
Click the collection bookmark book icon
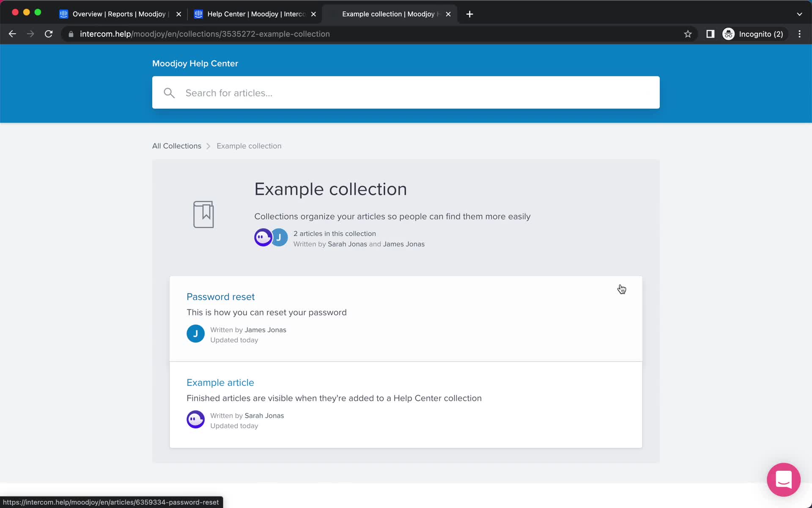click(x=203, y=214)
